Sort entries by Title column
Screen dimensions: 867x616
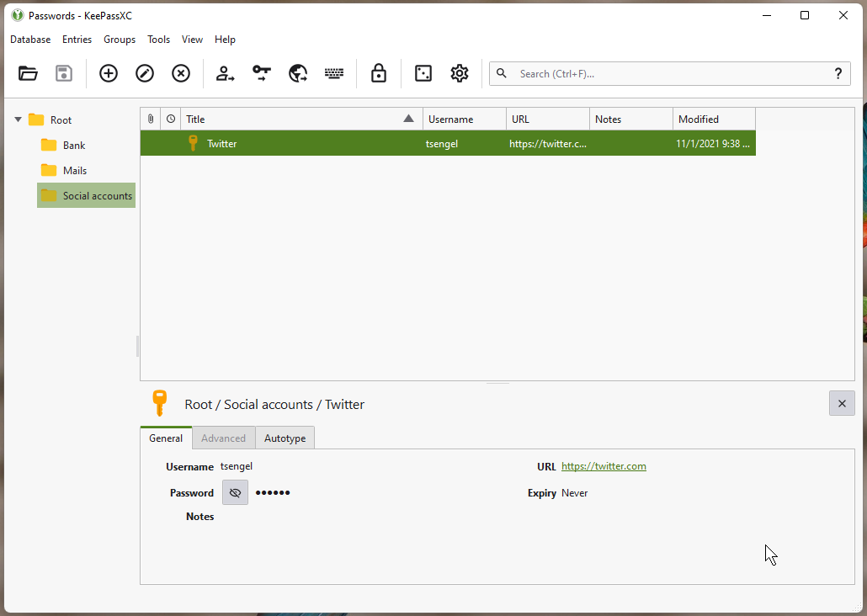pos(301,119)
